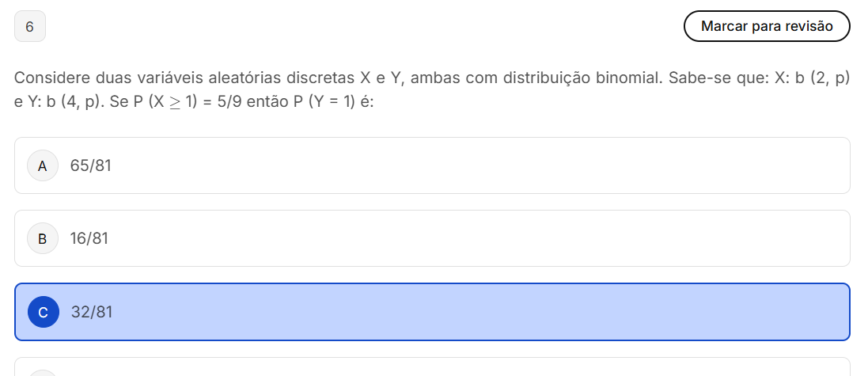Click empty area of option A card

(x=475, y=165)
